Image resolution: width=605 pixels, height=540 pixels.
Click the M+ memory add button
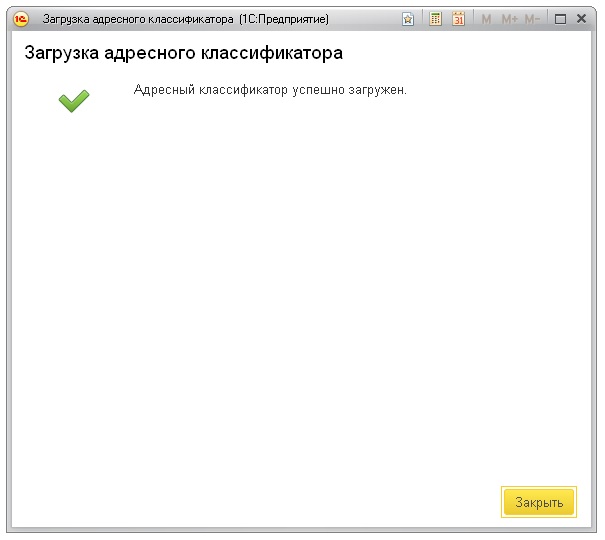509,19
